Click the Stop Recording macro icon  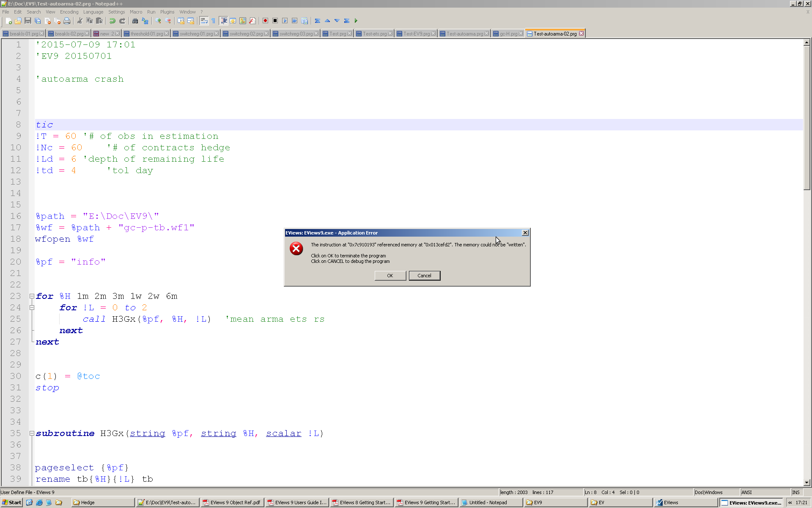[x=275, y=21]
